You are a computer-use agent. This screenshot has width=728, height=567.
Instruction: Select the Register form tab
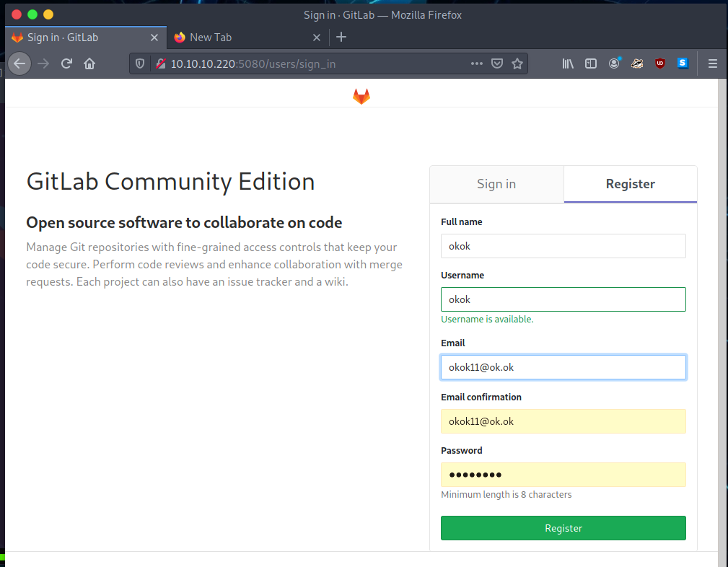coord(630,184)
